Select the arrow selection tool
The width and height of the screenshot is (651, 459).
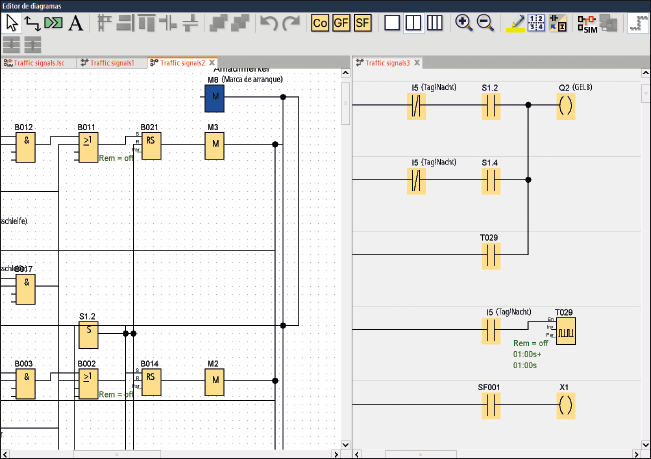13,22
